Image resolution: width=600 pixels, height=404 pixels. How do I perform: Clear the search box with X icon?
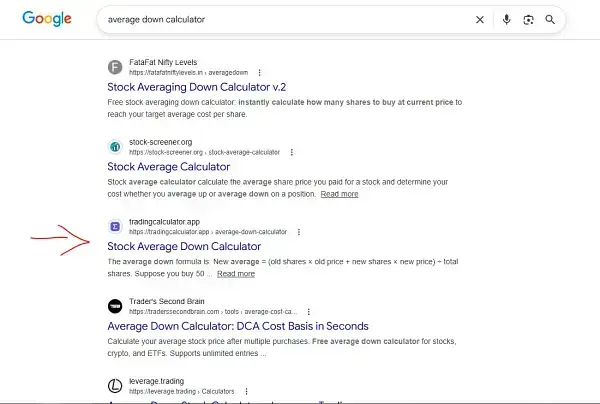[479, 20]
